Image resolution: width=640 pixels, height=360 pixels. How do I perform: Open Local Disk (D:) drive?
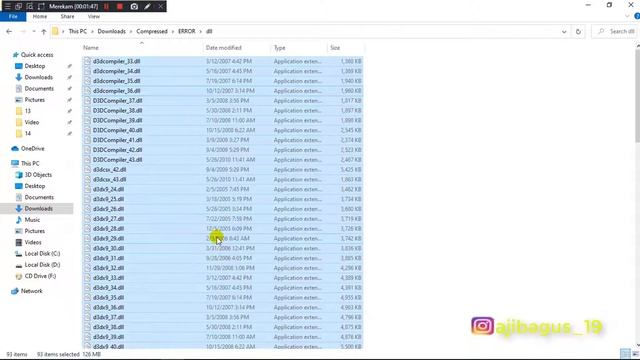tap(42, 265)
